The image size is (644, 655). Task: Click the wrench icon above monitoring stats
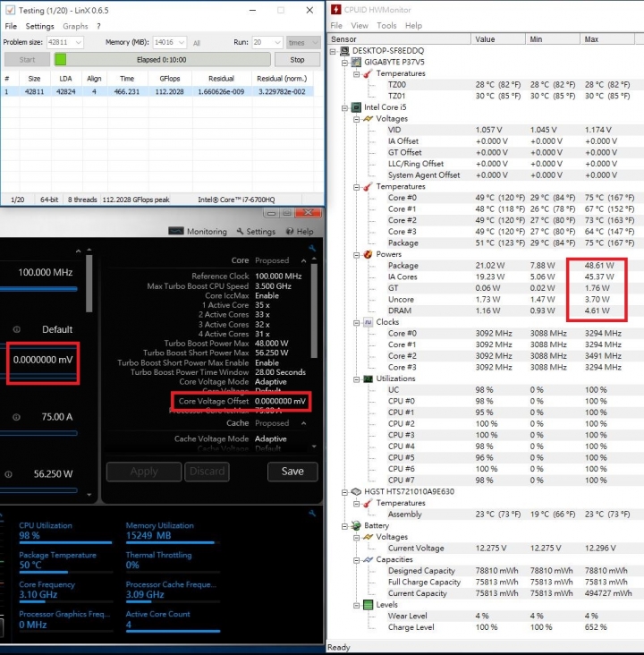click(312, 514)
